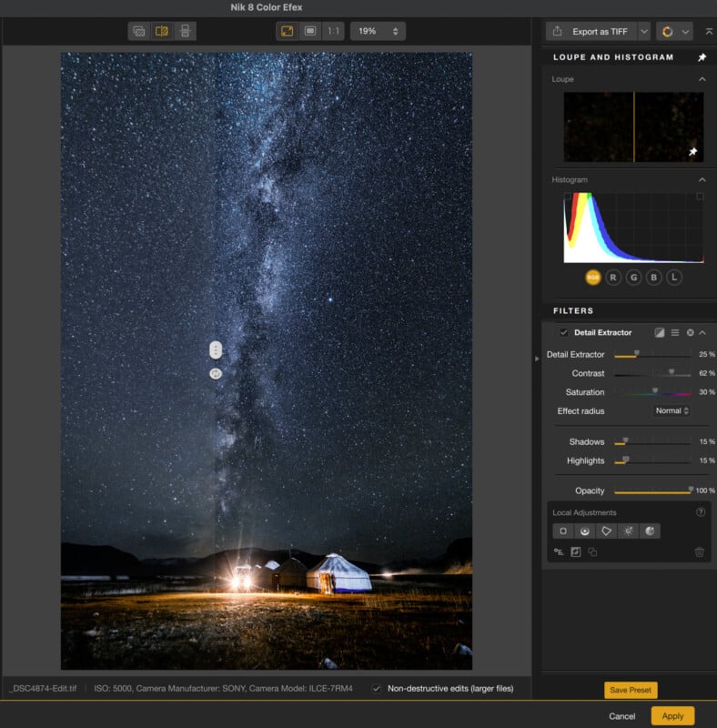Open the export format dropdown arrow
Screen dimensions: 717x728
click(x=644, y=31)
